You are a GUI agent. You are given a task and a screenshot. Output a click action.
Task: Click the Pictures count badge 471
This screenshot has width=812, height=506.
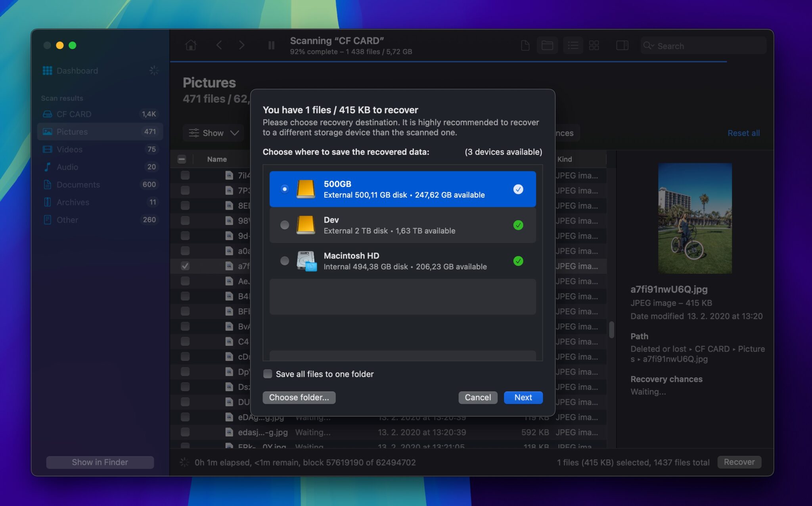coord(150,132)
